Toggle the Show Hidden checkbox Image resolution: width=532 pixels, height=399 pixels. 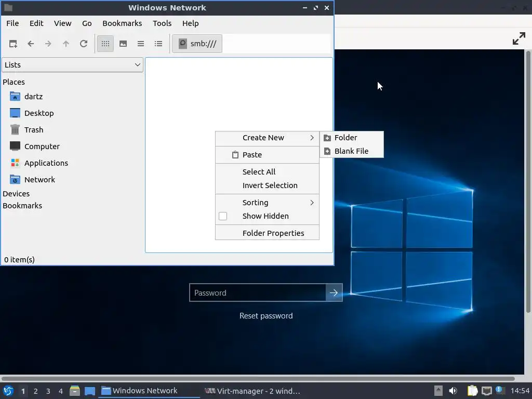[223, 216]
